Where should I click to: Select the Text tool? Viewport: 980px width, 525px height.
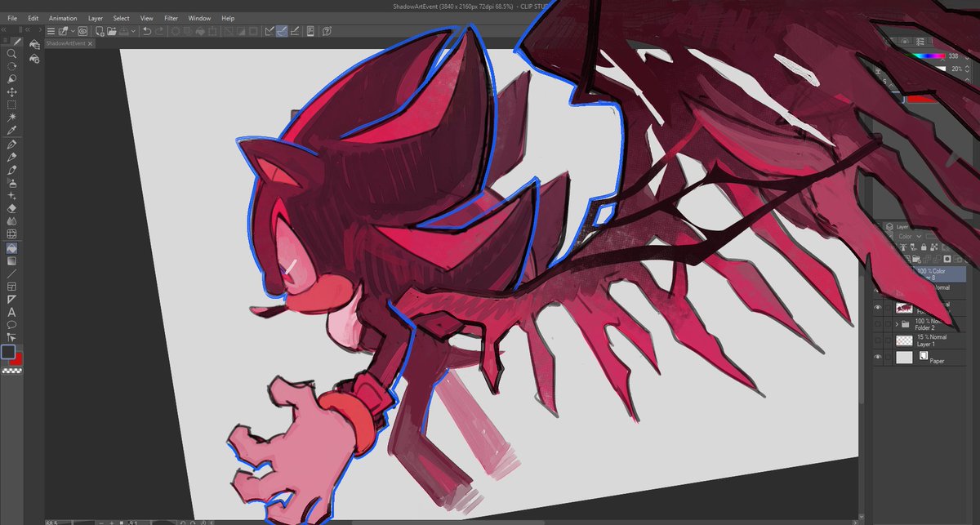point(11,313)
